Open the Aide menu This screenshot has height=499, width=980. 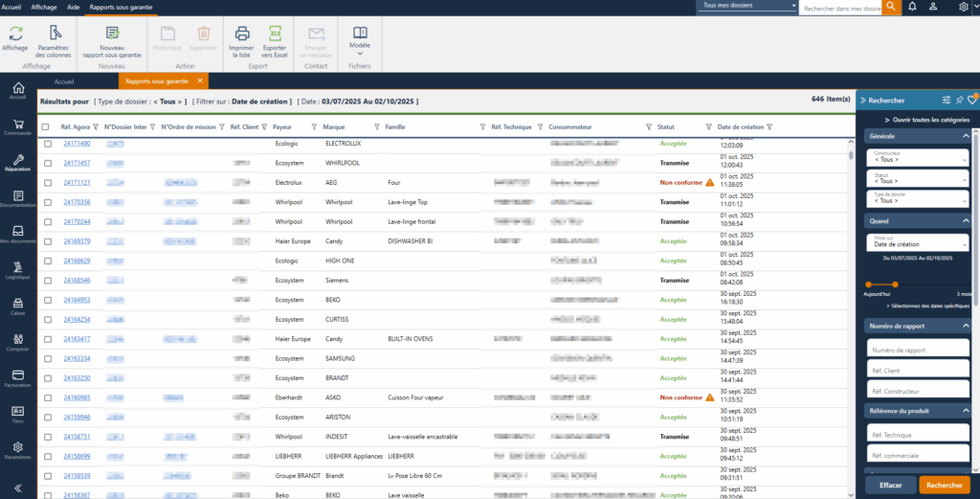pyautogui.click(x=72, y=6)
